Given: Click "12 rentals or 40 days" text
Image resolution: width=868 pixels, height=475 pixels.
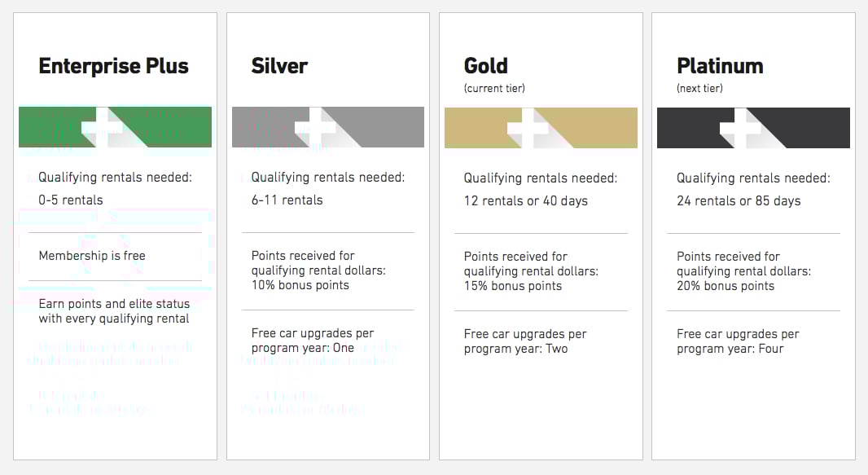Looking at the screenshot, I should [526, 201].
